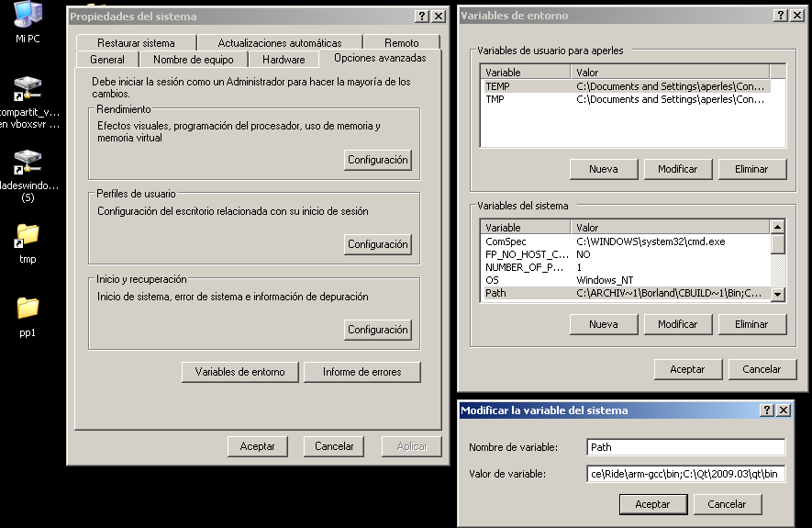The height and width of the screenshot is (528, 812).
Task: Switch to the Hardware tab
Action: click(x=284, y=60)
